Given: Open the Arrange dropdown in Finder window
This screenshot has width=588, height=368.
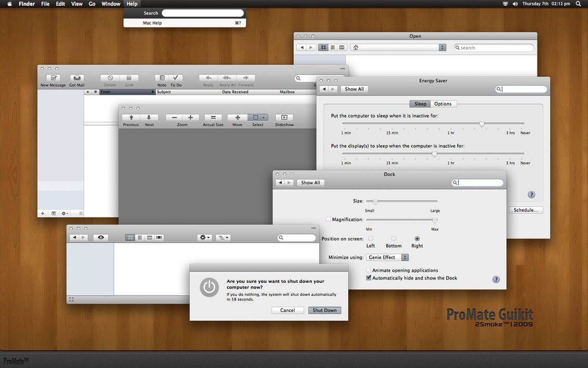Looking at the screenshot, I should coord(223,237).
